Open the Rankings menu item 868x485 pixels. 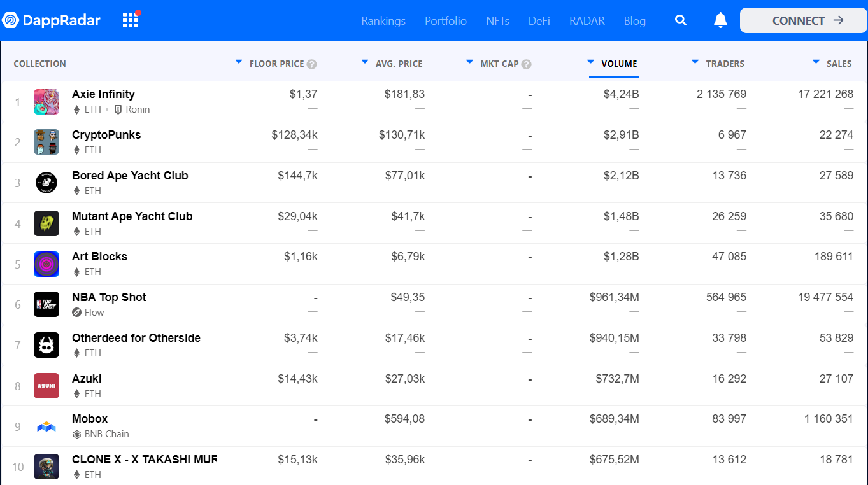pyautogui.click(x=383, y=21)
